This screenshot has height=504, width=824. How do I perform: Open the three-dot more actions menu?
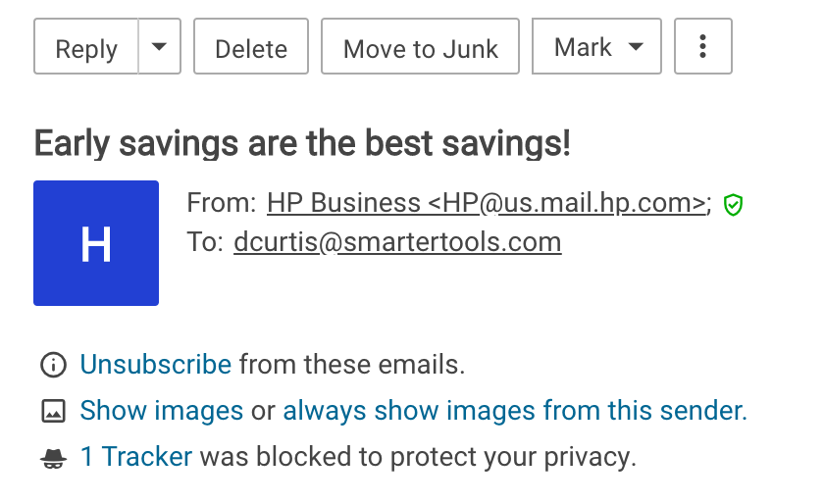point(703,47)
